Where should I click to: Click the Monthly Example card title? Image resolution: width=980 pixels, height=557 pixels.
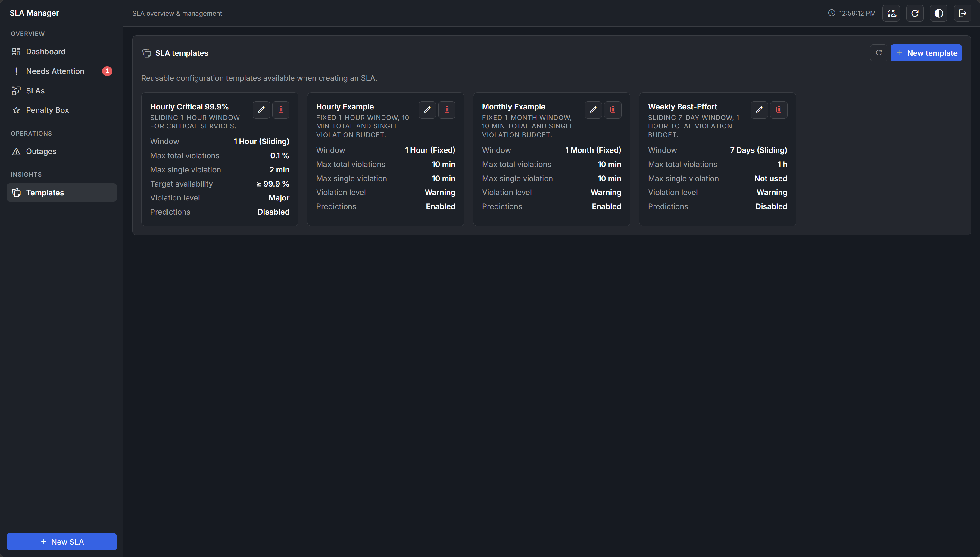[514, 107]
